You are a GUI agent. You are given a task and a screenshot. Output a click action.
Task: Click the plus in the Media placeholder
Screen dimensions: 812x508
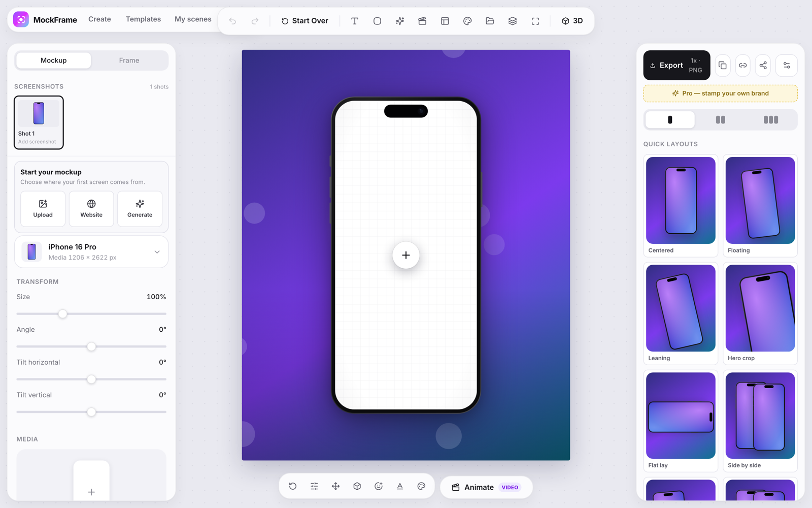(91, 492)
